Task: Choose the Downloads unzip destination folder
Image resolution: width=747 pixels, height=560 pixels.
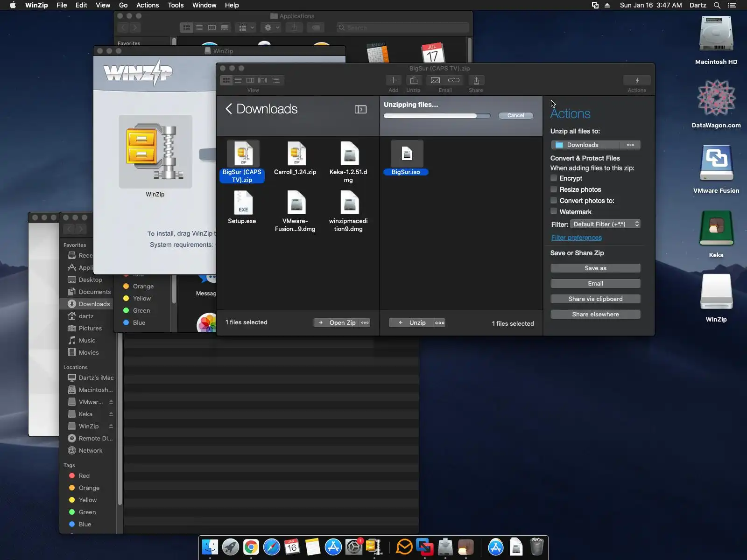Action: (585, 145)
